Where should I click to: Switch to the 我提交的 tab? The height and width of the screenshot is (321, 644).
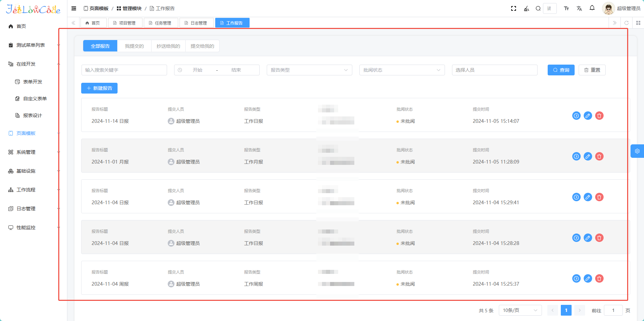(134, 46)
